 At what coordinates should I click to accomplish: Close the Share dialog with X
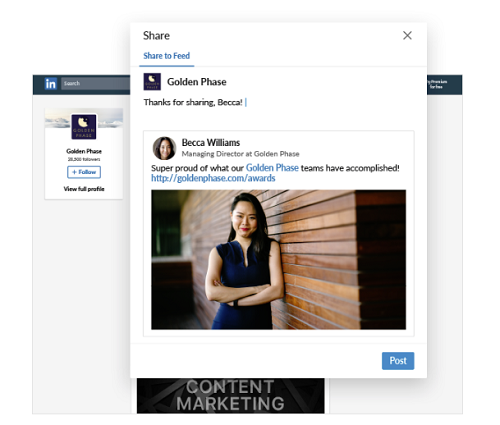407,35
